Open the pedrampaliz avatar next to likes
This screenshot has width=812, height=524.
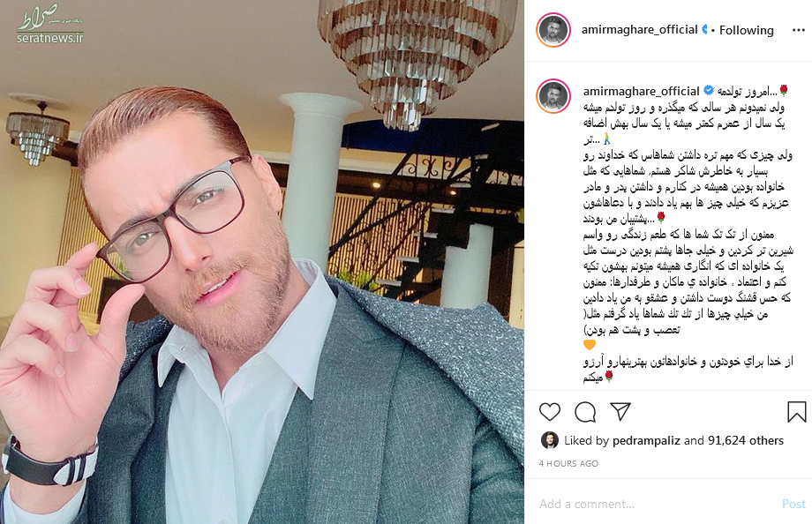click(550, 441)
